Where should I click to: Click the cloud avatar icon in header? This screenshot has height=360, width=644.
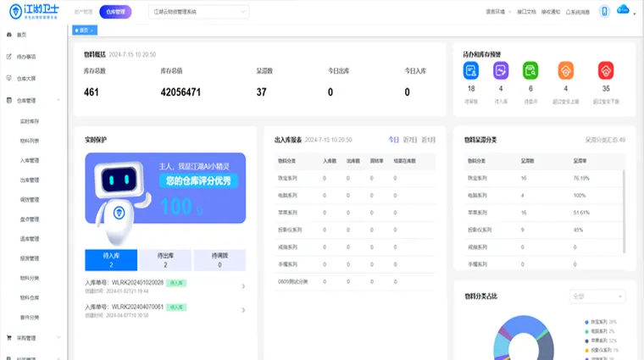pyautogui.click(x=623, y=10)
